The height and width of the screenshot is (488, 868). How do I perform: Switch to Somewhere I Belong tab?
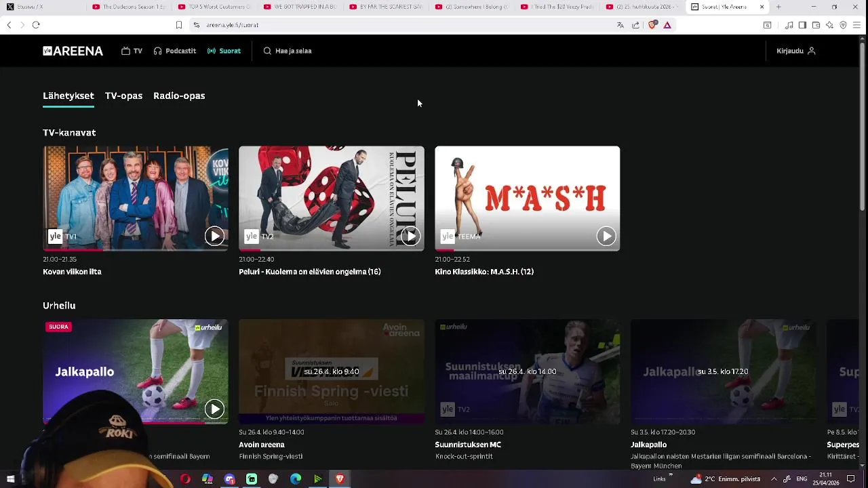(x=471, y=7)
